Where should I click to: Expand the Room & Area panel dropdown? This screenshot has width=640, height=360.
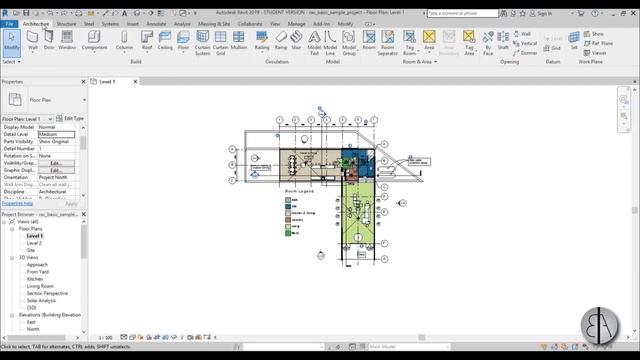pos(420,62)
